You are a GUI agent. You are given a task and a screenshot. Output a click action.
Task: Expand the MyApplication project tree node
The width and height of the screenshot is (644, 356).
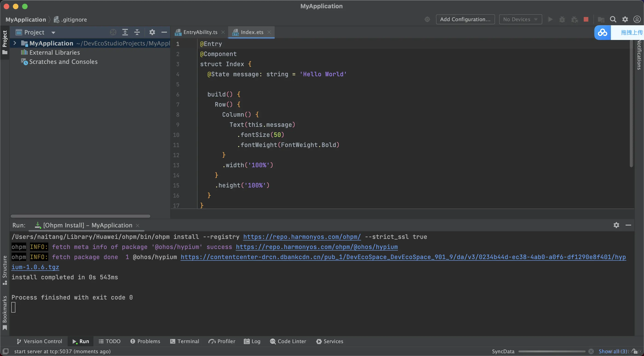(15, 43)
